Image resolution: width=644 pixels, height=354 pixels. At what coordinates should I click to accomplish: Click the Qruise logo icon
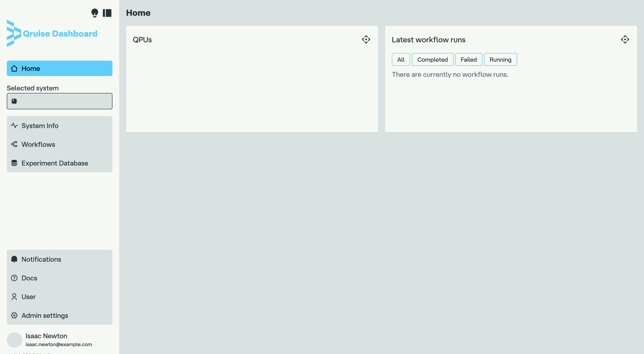[14, 33]
